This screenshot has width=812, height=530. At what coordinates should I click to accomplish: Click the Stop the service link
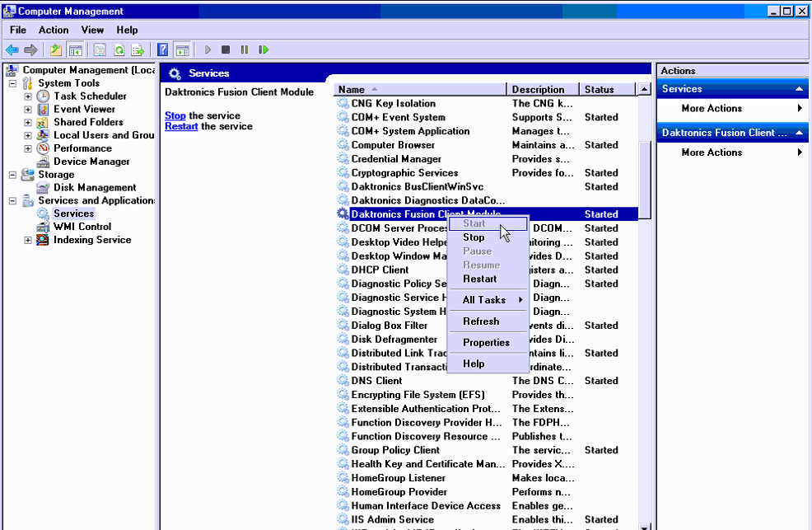click(x=175, y=115)
